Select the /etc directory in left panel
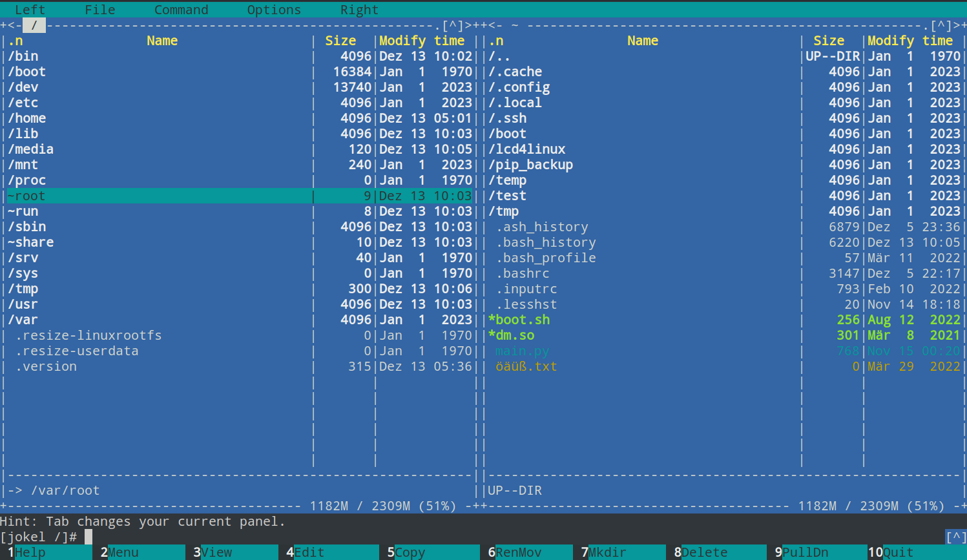Viewport: 967px width, 560px height. pyautogui.click(x=23, y=103)
